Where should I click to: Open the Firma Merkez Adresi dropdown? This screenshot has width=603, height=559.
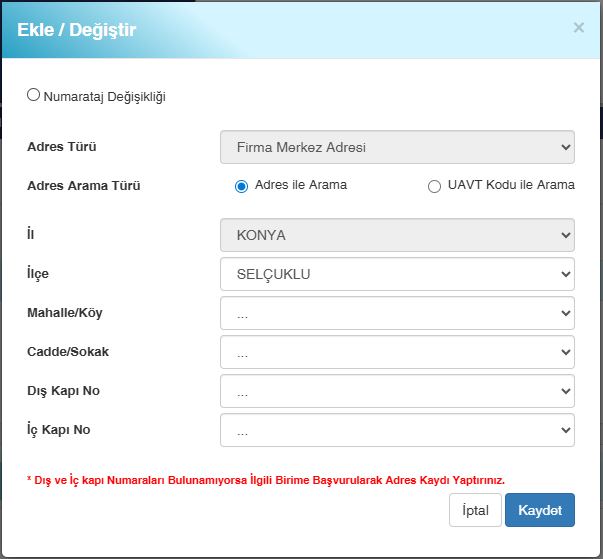(397, 147)
